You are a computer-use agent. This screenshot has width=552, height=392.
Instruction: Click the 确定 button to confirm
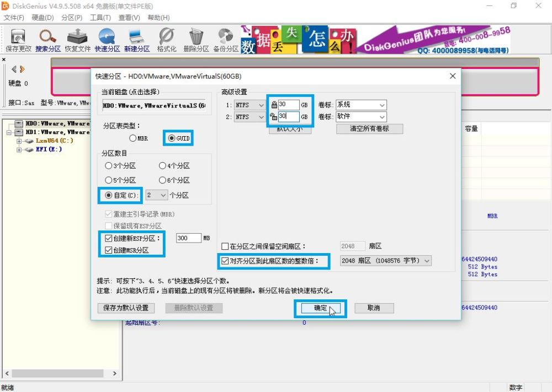point(320,308)
